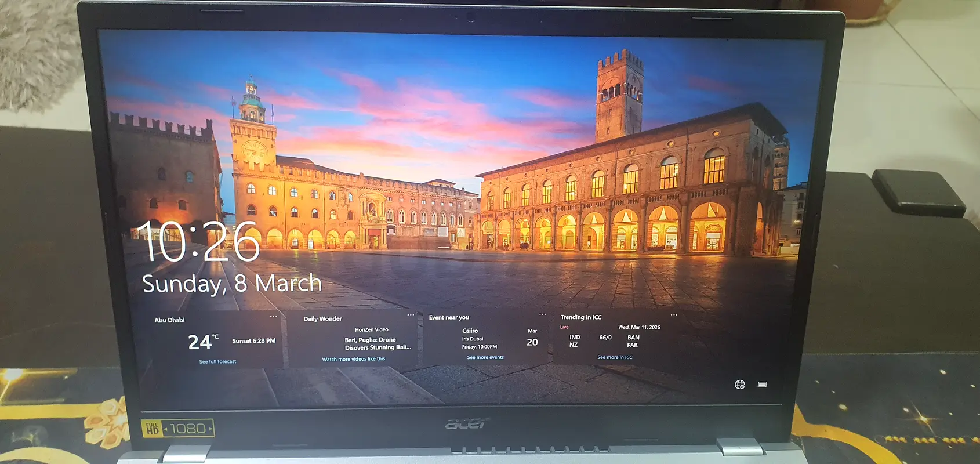Click the Mar 20 event date
This screenshot has width=980, height=464.
532,339
